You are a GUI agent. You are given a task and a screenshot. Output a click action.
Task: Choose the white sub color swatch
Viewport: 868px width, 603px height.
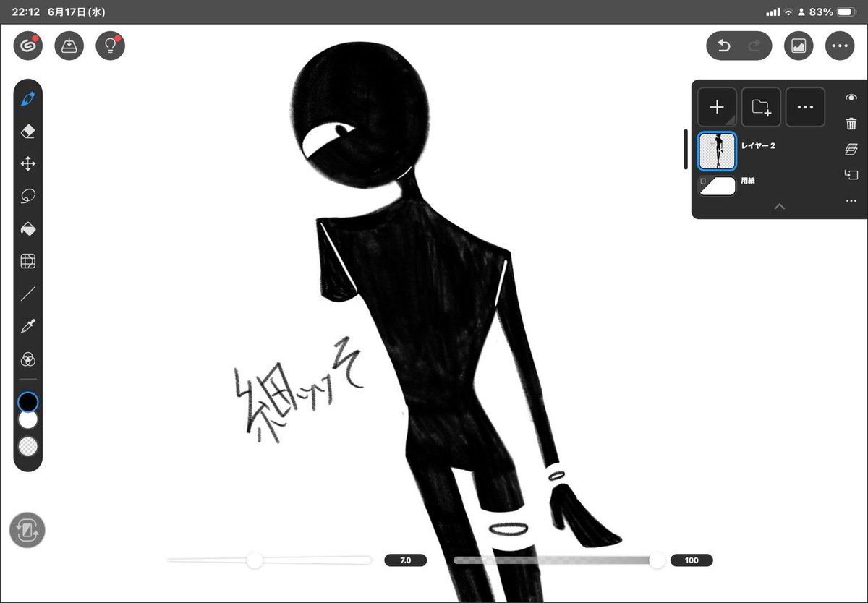click(x=27, y=419)
